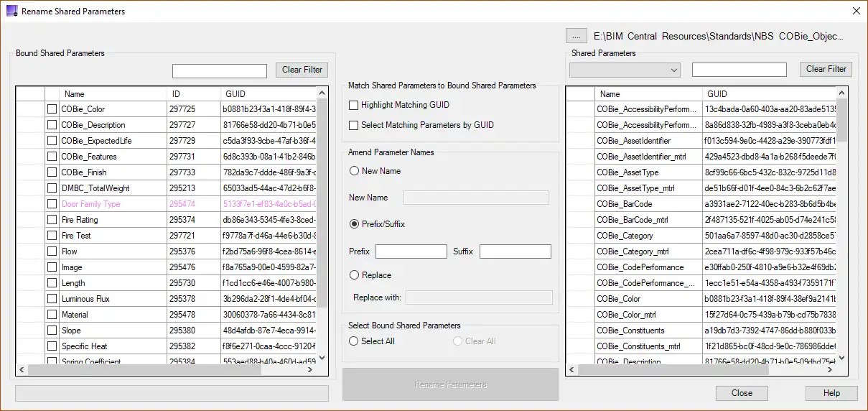Tick the COBie_Color parameter checkbox

click(52, 109)
